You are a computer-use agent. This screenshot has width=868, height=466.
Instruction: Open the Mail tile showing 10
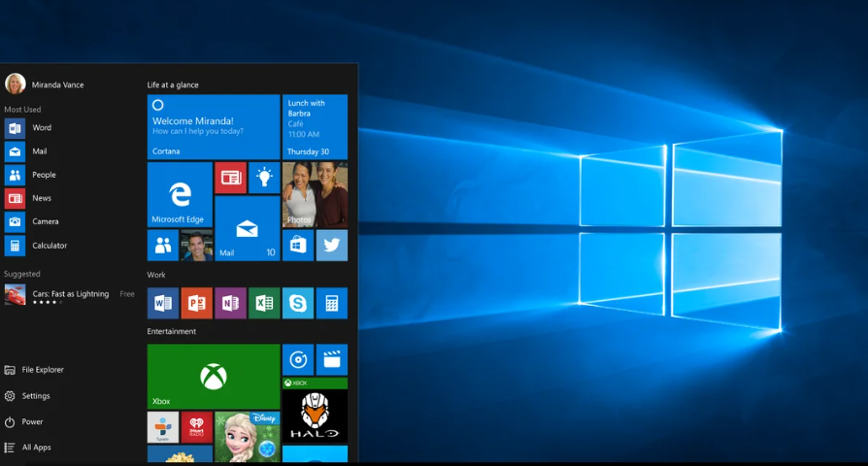[248, 228]
